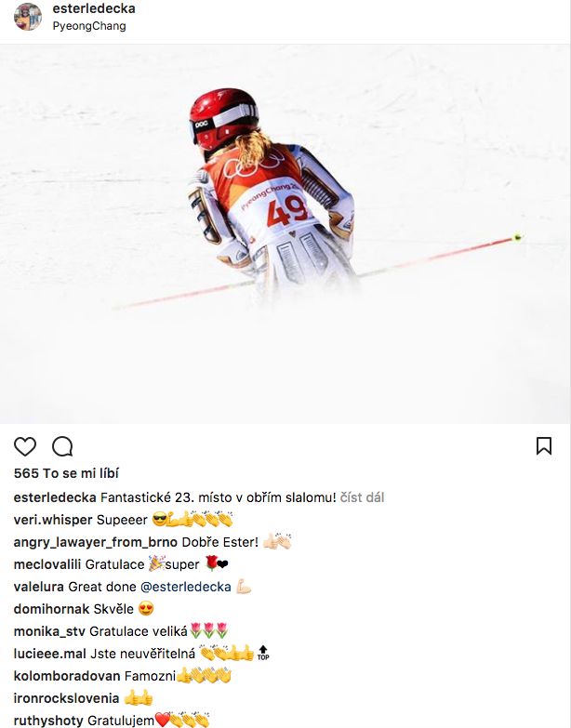Screen dimensions: 571x728
Task: Open the PyeongChang location link
Action: coord(89,25)
